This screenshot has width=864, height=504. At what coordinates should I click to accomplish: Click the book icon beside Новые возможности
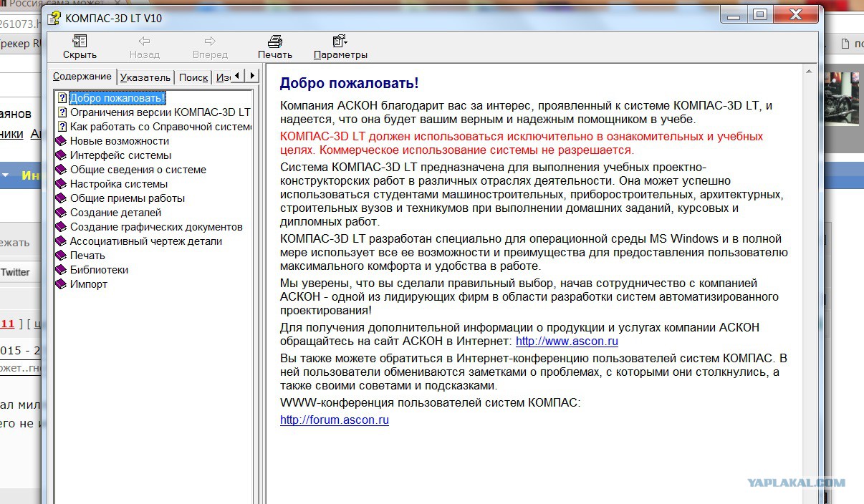click(62, 141)
